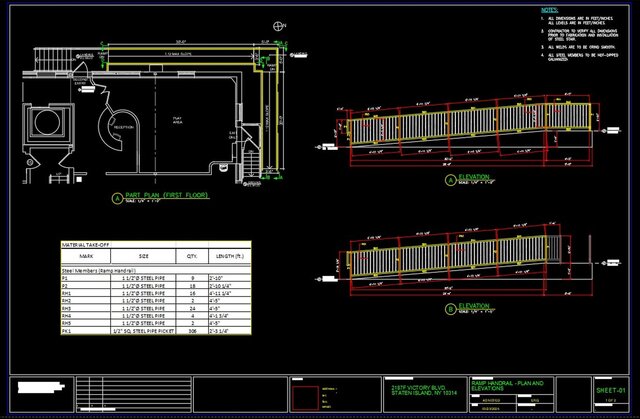Select the PART PLAN (FIRST FLOOR) title
The height and width of the screenshot is (419, 640).
pyautogui.click(x=165, y=197)
